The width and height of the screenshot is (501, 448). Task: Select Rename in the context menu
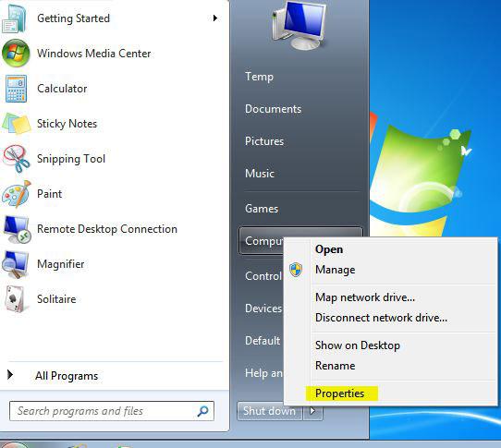(335, 366)
